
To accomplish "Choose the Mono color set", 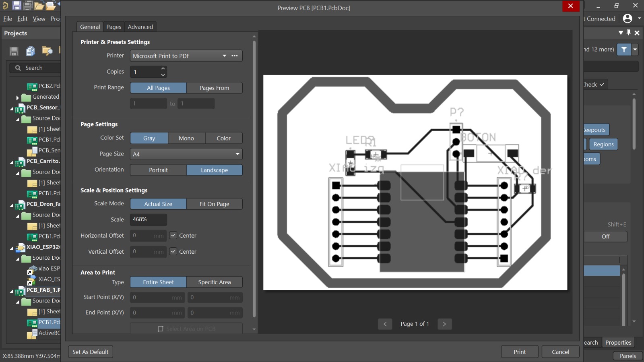I will tap(186, 138).
